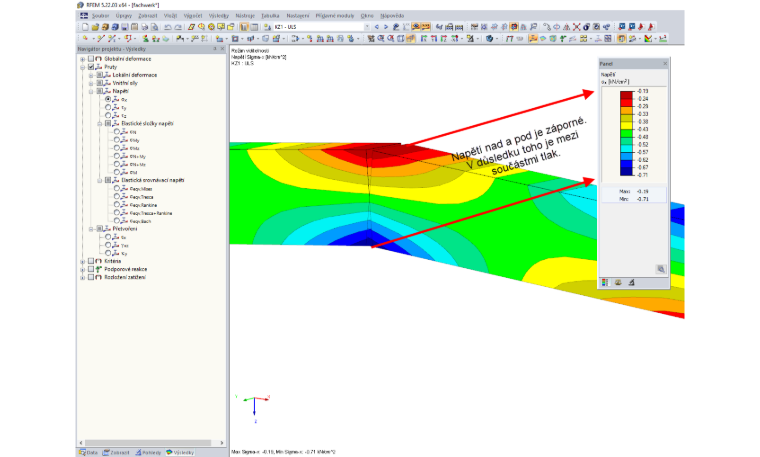Open the Úpravy menu
760x457 pixels.
click(124, 16)
